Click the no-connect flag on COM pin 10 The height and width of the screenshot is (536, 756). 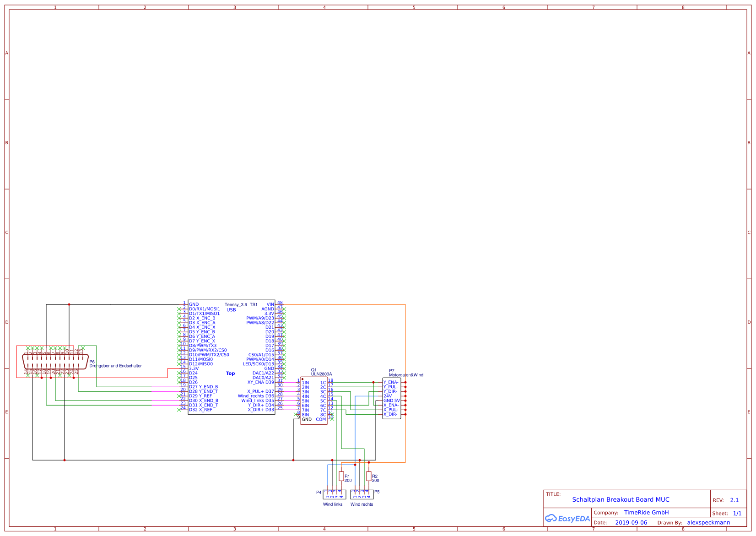[332, 419]
